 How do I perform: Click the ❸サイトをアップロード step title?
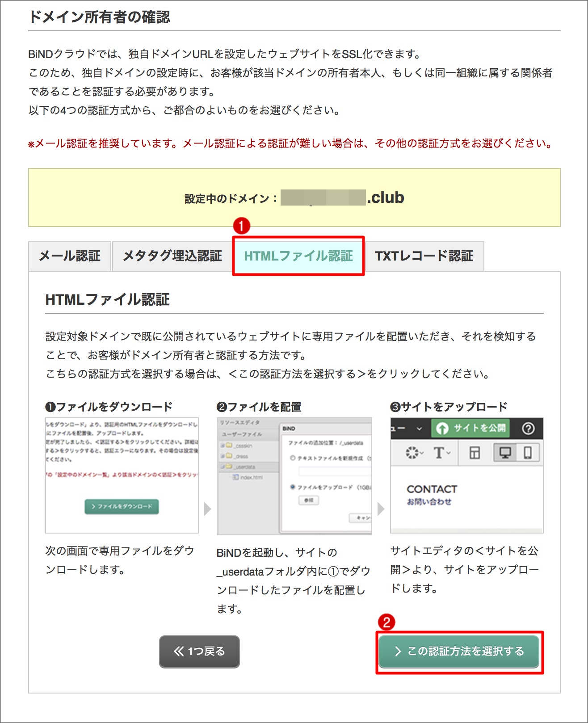click(x=449, y=407)
